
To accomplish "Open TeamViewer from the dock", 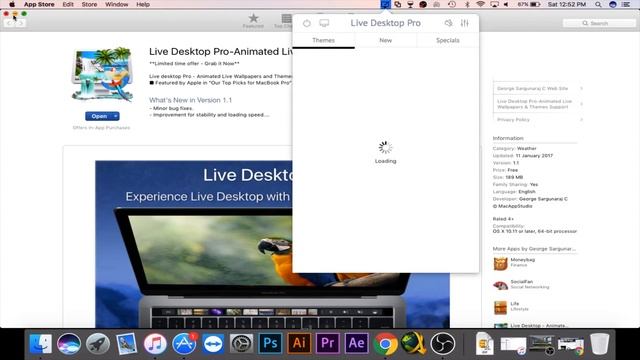I will click(x=213, y=343).
